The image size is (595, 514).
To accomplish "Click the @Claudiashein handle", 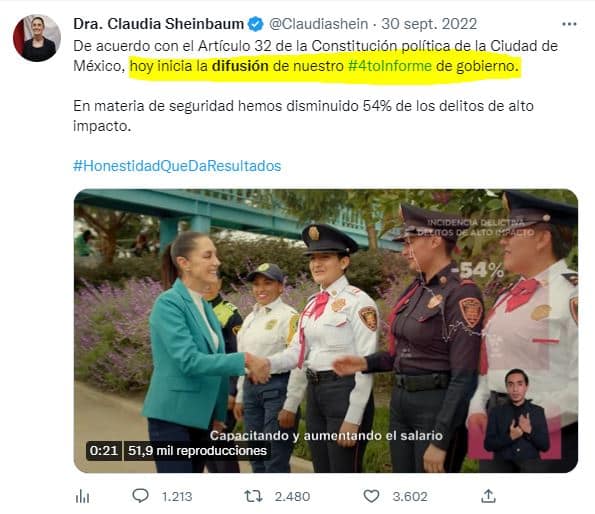I will [x=318, y=24].
